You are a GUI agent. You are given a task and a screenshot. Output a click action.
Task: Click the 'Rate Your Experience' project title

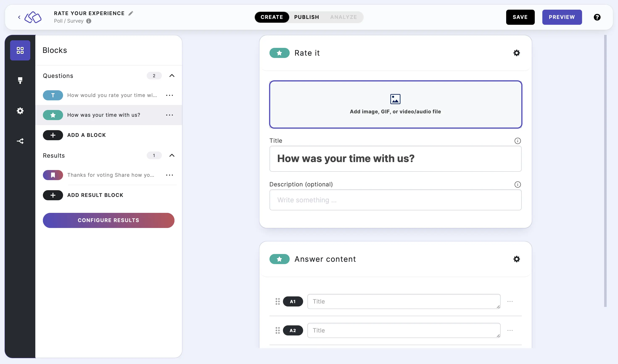89,13
